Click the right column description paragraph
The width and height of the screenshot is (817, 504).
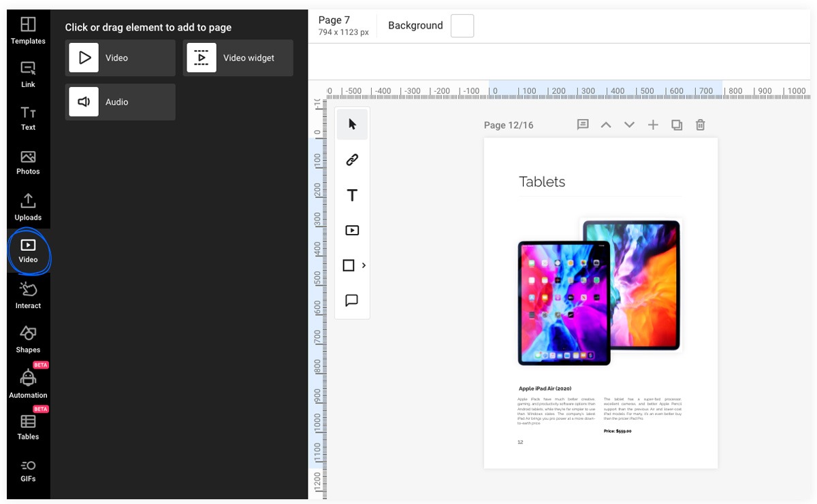[642, 409]
